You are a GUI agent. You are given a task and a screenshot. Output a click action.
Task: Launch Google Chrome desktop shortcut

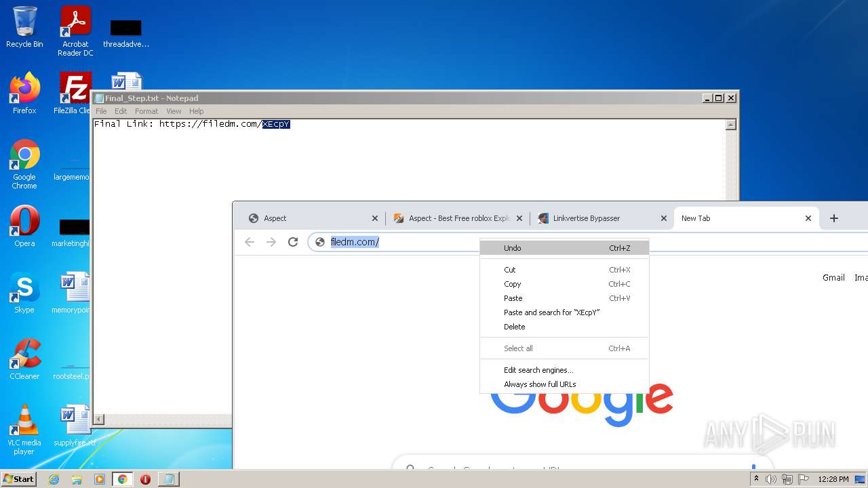[x=24, y=164]
